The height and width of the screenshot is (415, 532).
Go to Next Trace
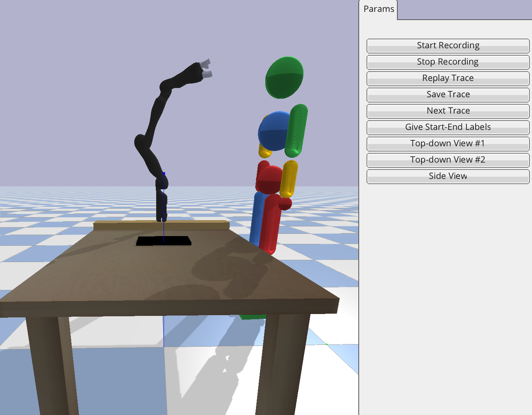coord(448,111)
